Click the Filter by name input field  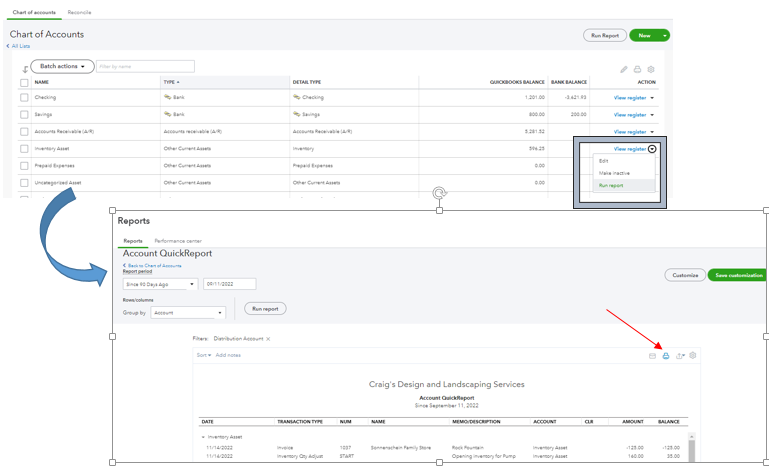[x=145, y=66]
